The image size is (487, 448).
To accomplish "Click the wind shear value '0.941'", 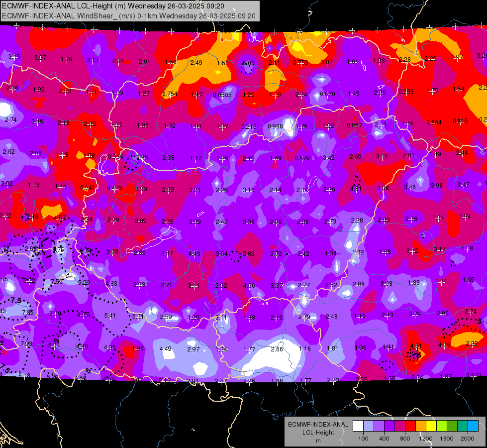I will [88, 188].
